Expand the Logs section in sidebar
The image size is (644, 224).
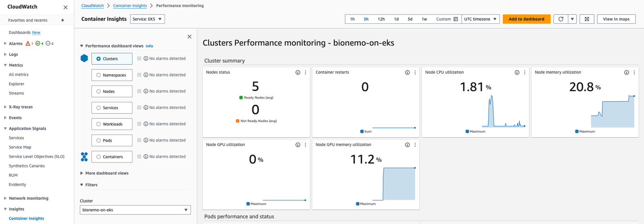tap(5, 54)
